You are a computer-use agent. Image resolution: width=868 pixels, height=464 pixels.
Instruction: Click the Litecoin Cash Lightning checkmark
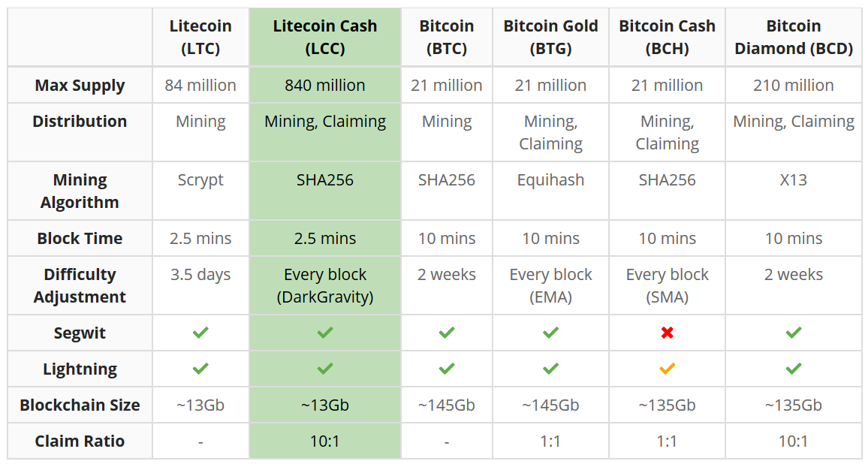(325, 369)
